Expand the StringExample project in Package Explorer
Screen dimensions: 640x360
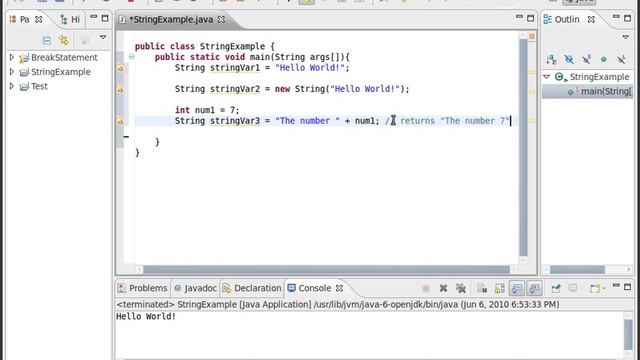(x=11, y=72)
